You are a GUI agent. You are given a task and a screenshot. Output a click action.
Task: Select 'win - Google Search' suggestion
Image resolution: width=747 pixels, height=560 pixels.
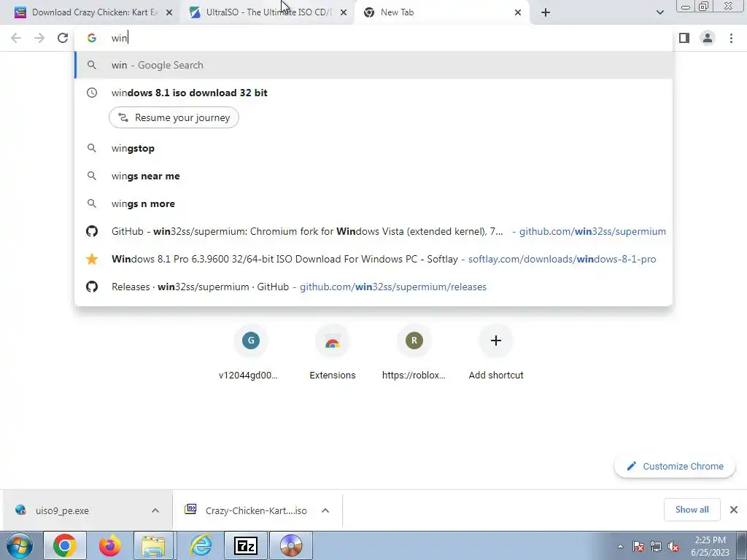pos(373,65)
